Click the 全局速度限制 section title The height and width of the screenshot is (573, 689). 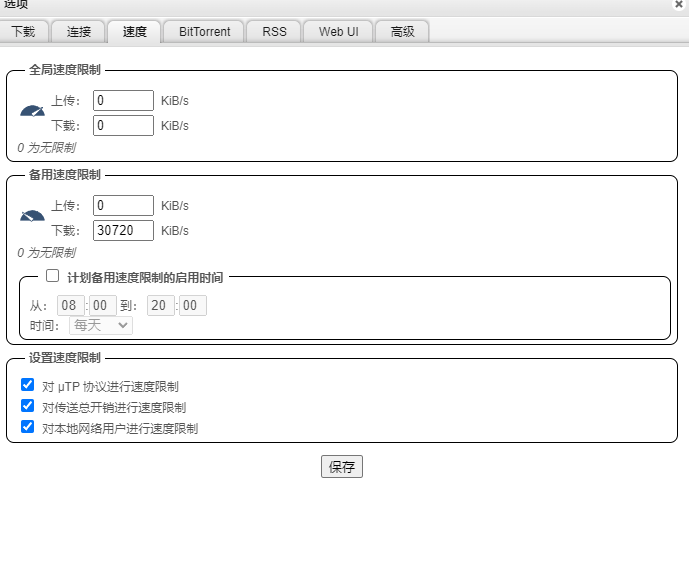pyautogui.click(x=65, y=70)
